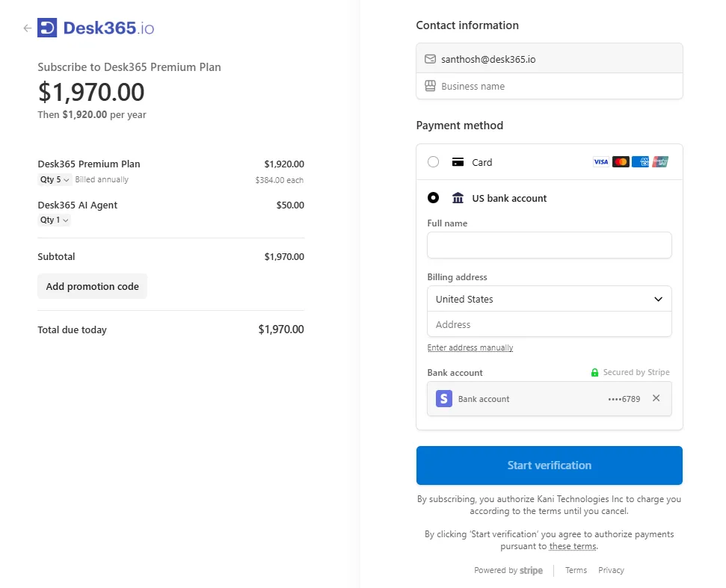This screenshot has width=726, height=588.
Task: Open the 'these terms' link
Action: pos(573,546)
